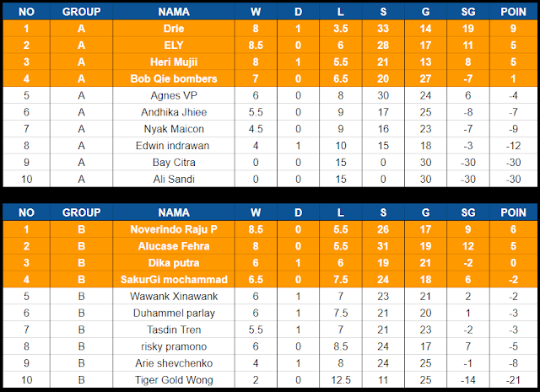Select Nyak Maicon name cell

[174, 129]
